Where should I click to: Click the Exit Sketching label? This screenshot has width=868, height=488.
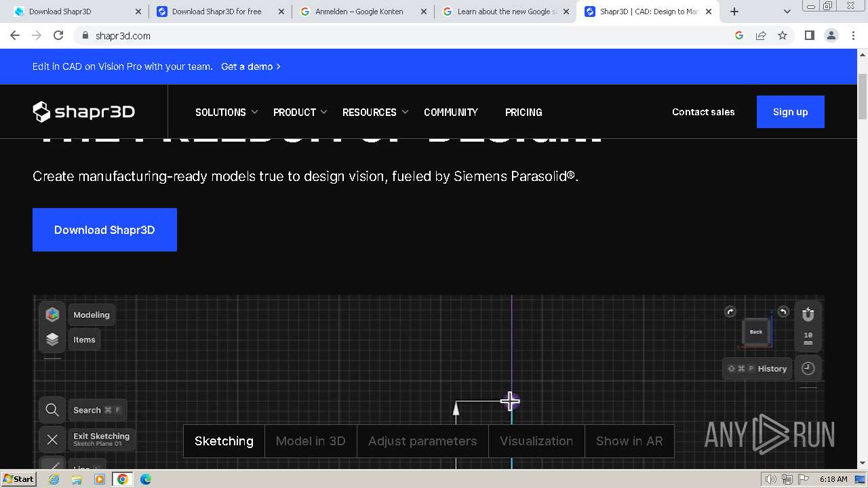point(101,439)
